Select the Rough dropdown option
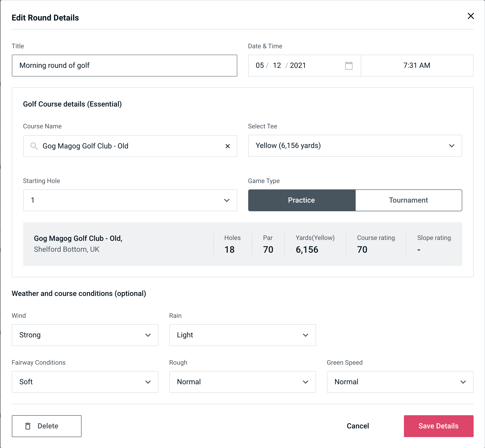Image resolution: width=485 pixels, height=448 pixels. pyautogui.click(x=242, y=382)
